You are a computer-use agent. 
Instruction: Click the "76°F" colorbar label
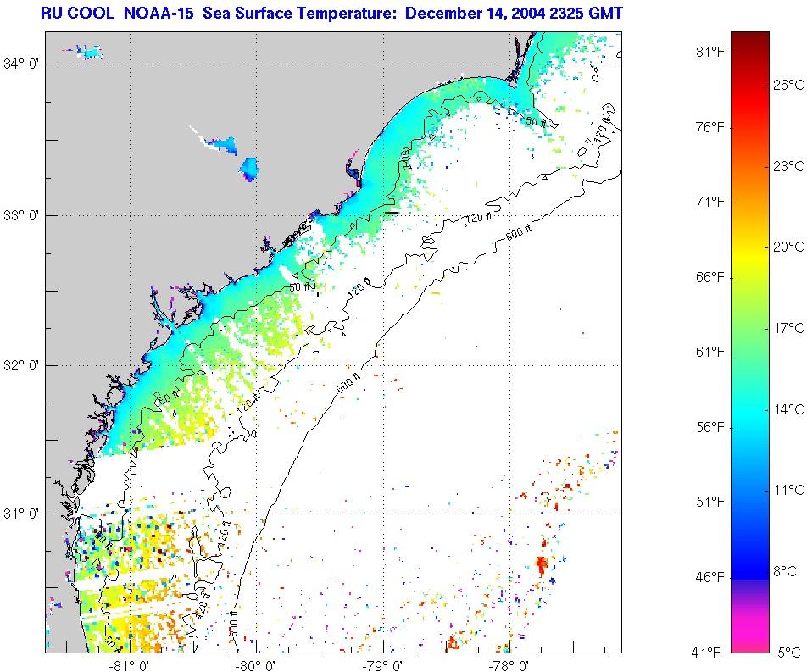[x=710, y=126]
